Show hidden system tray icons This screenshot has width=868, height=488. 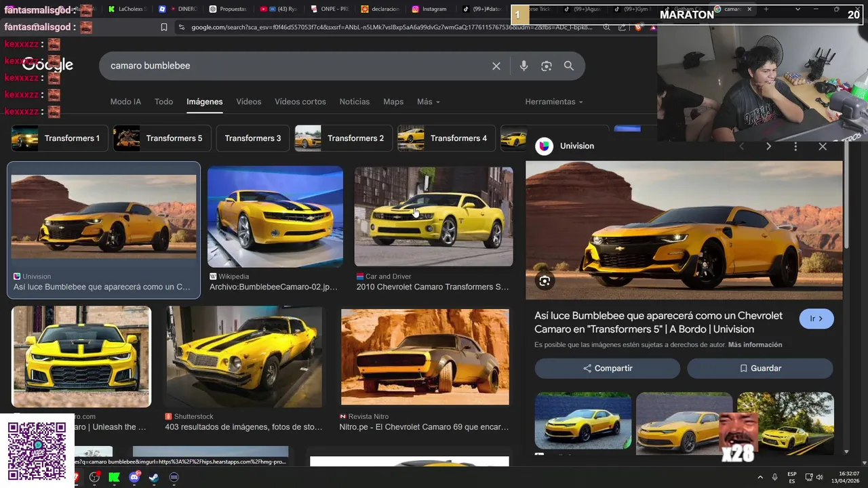point(759,477)
